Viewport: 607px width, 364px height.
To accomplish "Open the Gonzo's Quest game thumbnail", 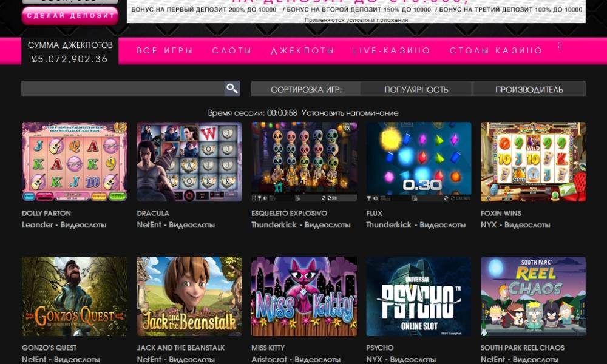I will pyautogui.click(x=75, y=296).
